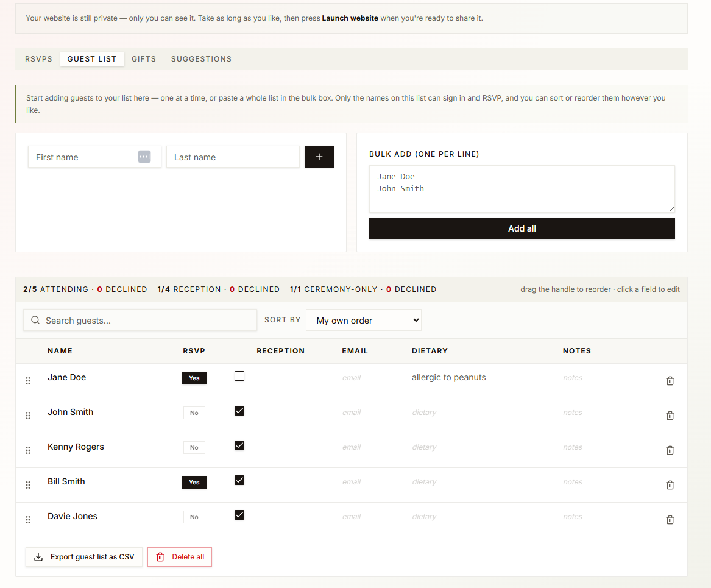Remove Kenny Rogers using trash icon
This screenshot has height=588, width=711.
[x=670, y=450]
